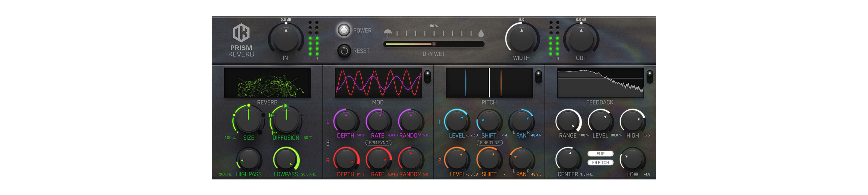Click the Diffusion knob
The image size is (868, 195).
(286, 120)
